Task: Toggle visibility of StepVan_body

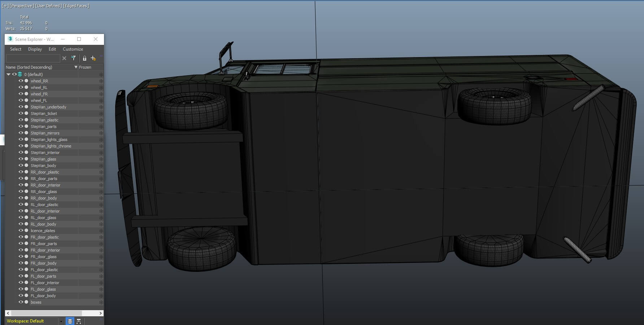Action: tap(21, 166)
